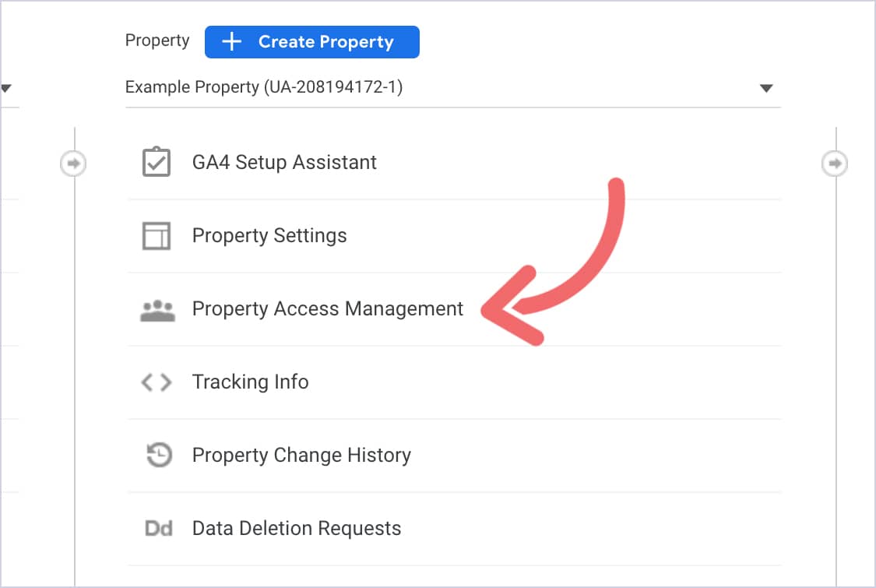Click the small triangle expander at top left
The height and width of the screenshot is (588, 876).
(x=6, y=88)
